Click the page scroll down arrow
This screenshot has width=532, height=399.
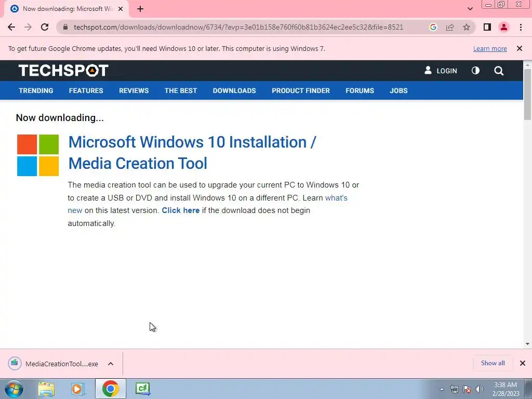528,344
